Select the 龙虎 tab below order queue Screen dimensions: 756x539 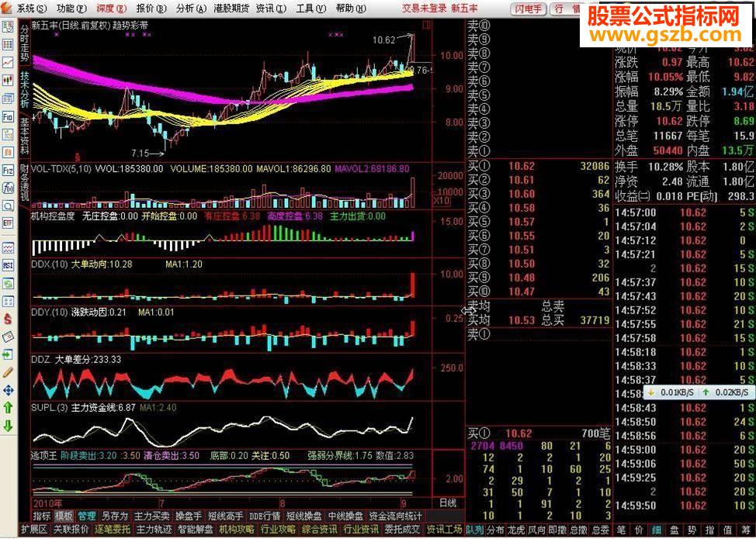click(515, 530)
